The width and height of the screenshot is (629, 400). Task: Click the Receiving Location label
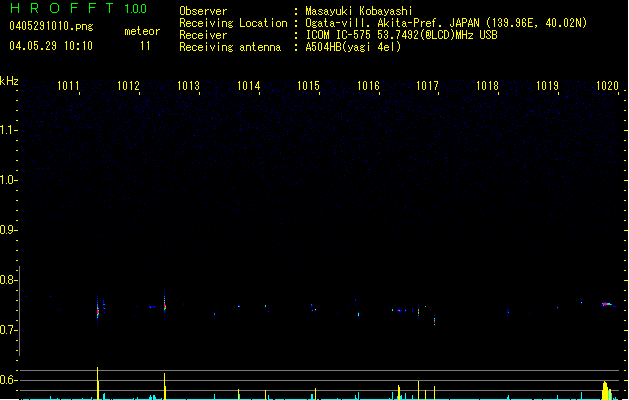click(x=233, y=23)
